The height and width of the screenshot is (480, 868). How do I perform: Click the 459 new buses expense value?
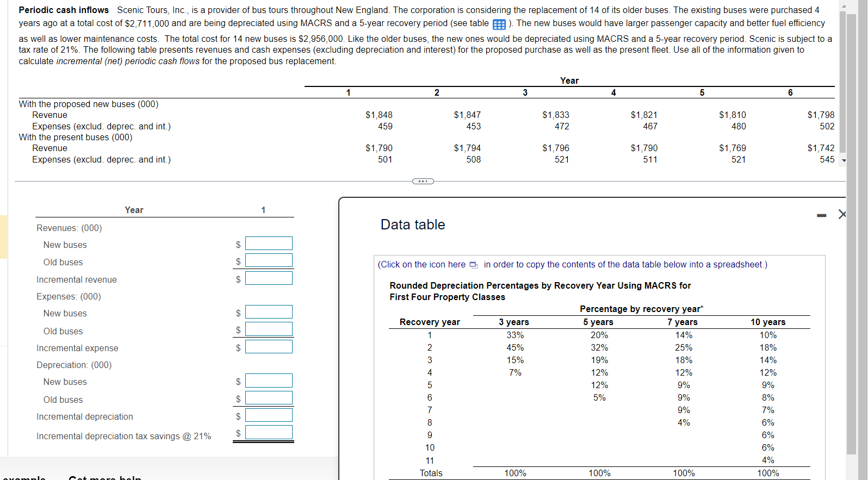point(385,127)
